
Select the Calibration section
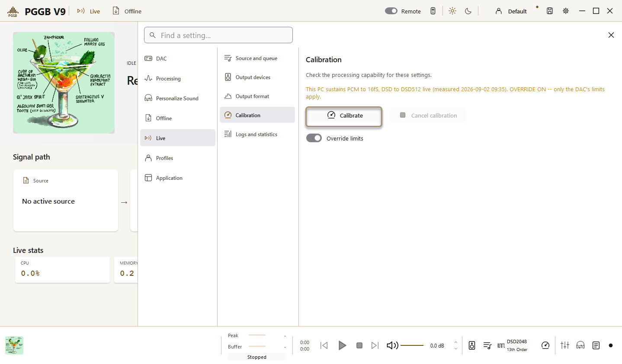pyautogui.click(x=257, y=115)
